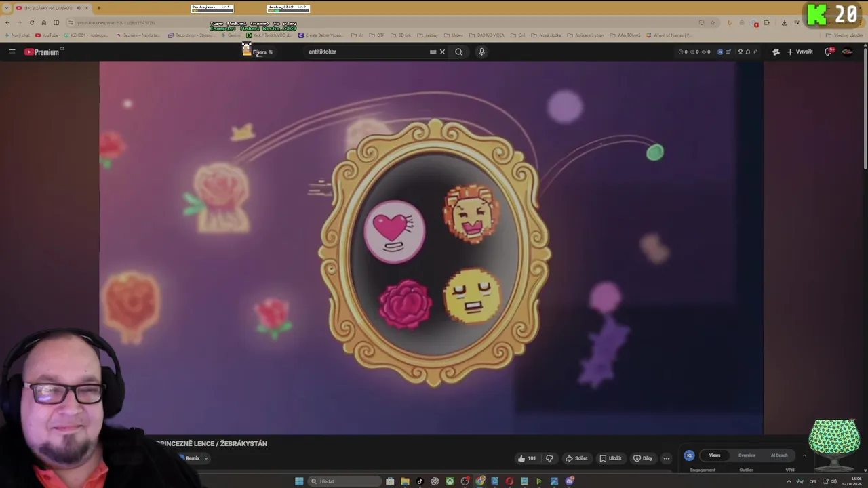Expand the Urbex bookmarks folder

coord(453,35)
